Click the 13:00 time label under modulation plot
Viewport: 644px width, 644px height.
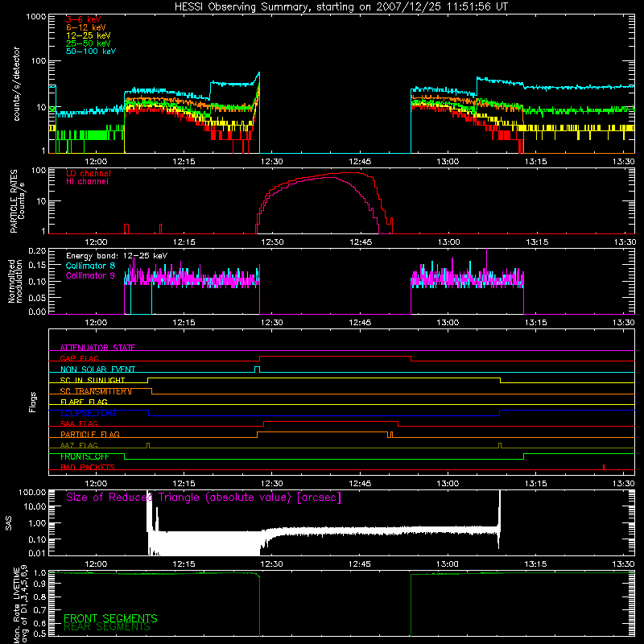pos(448,323)
